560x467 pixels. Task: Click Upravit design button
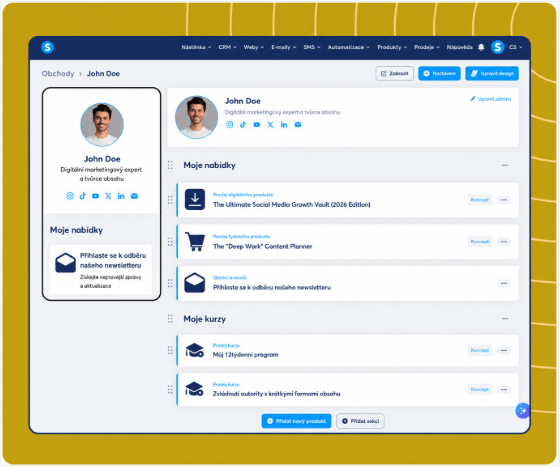(492, 74)
